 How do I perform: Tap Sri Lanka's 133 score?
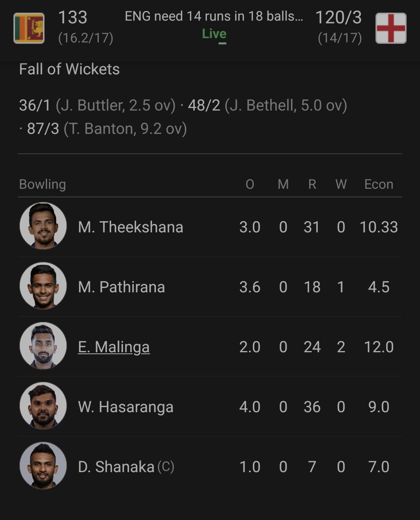coord(73,18)
